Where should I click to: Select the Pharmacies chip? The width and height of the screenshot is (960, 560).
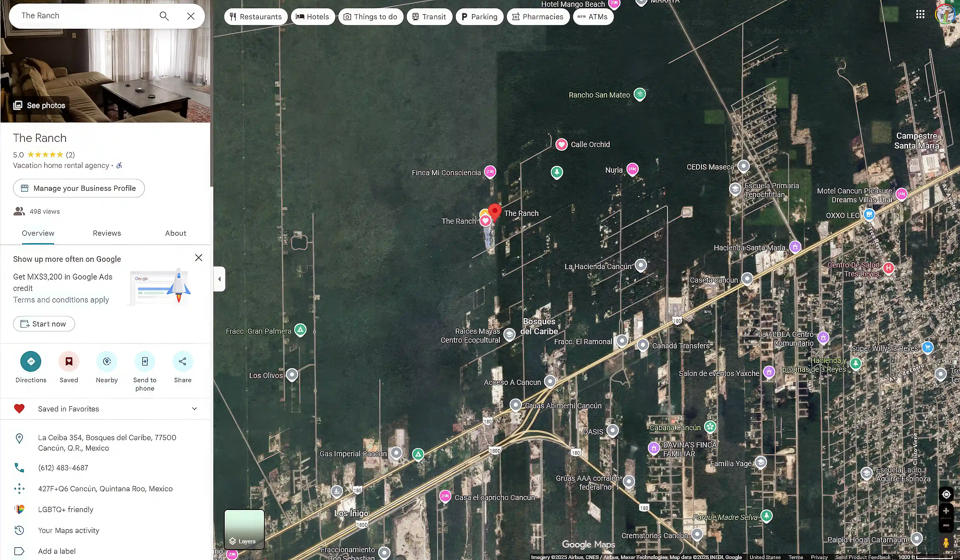coord(538,17)
